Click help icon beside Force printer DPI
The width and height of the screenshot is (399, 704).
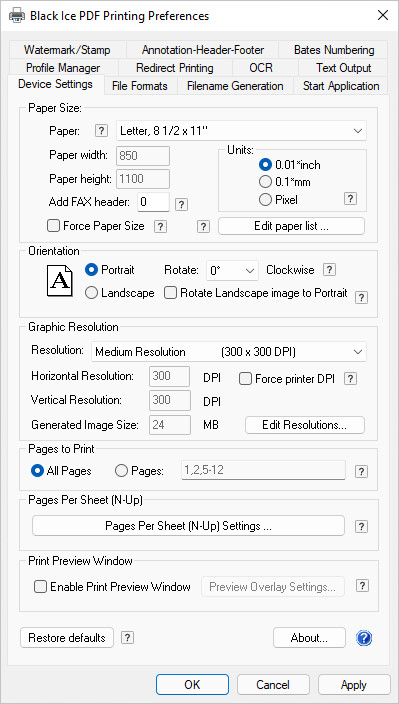pos(350,378)
